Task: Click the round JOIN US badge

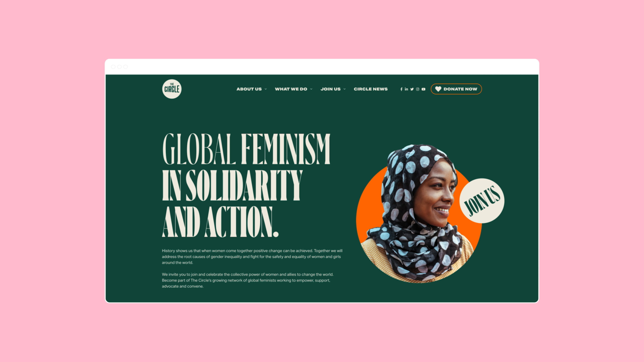Action: pos(482,201)
